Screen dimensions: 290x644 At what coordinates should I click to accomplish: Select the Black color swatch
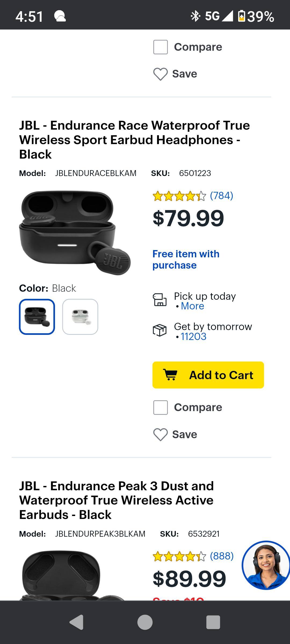click(x=37, y=317)
